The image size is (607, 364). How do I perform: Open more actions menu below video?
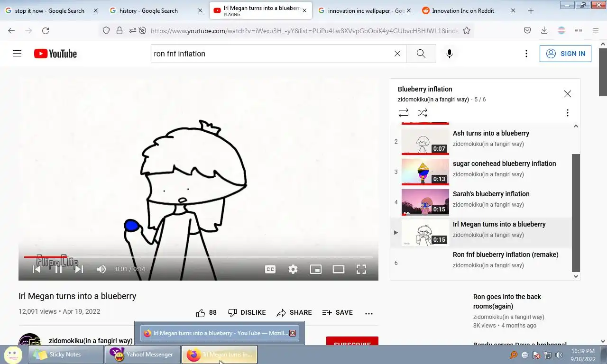pos(369,313)
